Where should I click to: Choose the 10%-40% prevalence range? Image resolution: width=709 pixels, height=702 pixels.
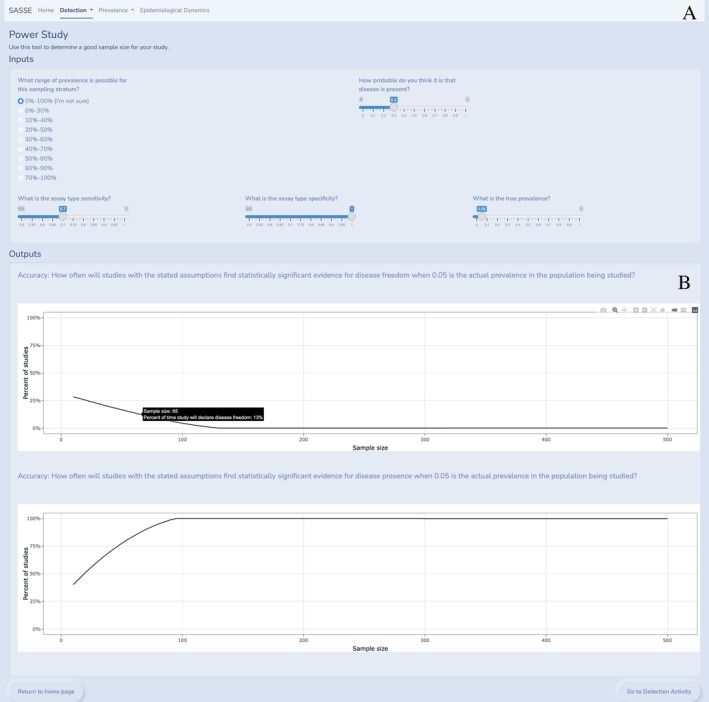pyautogui.click(x=35, y=120)
